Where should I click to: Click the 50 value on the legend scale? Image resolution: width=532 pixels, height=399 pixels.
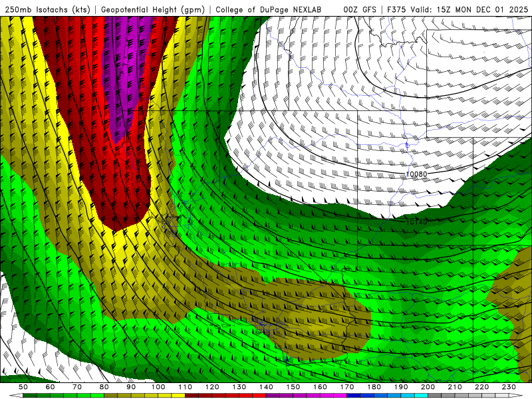23,387
